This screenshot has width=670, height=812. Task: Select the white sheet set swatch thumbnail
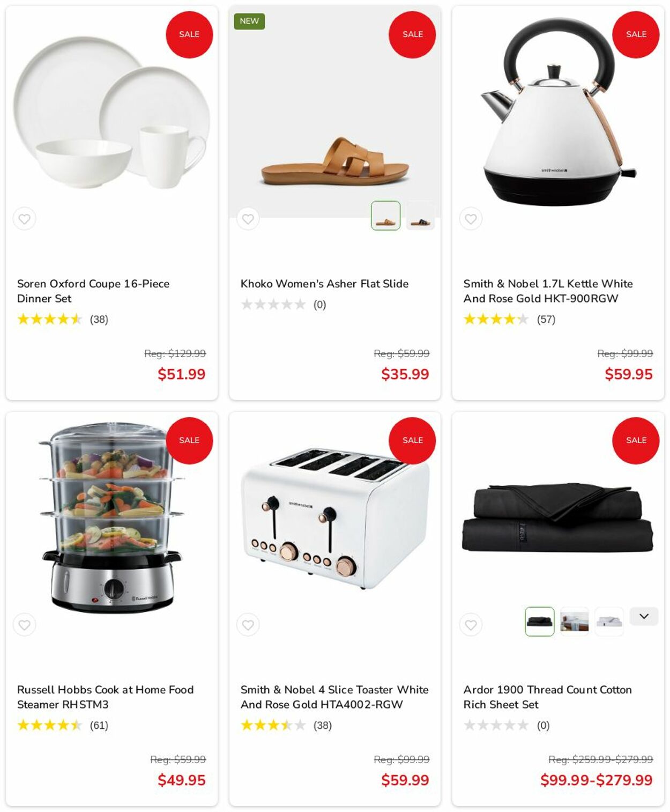click(609, 622)
